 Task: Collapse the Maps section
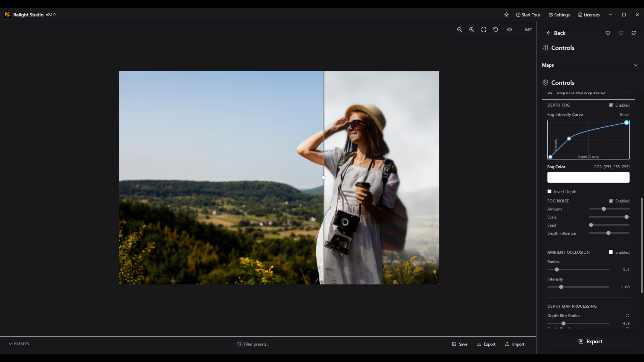(636, 65)
